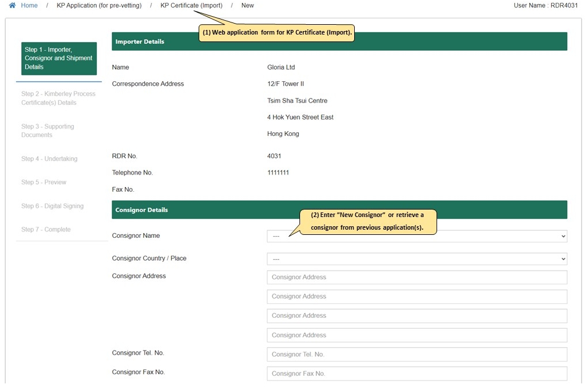Go to KP Application (for pre-vetting) breadcrumb
588x388 pixels.
[x=99, y=5]
